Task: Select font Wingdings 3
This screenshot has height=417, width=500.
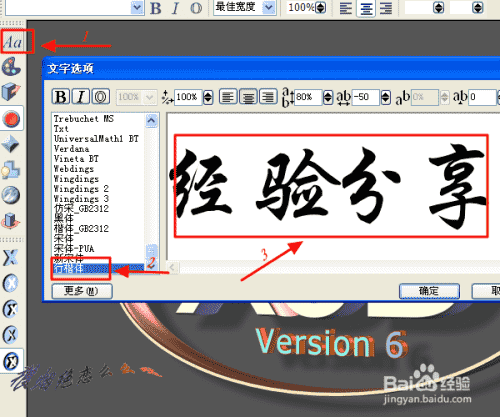Action: [81, 199]
